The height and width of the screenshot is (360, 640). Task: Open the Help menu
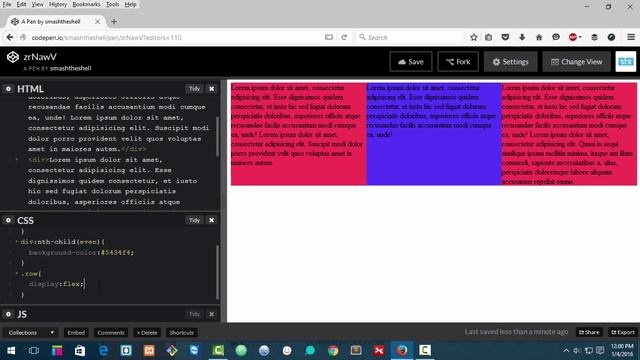131,4
